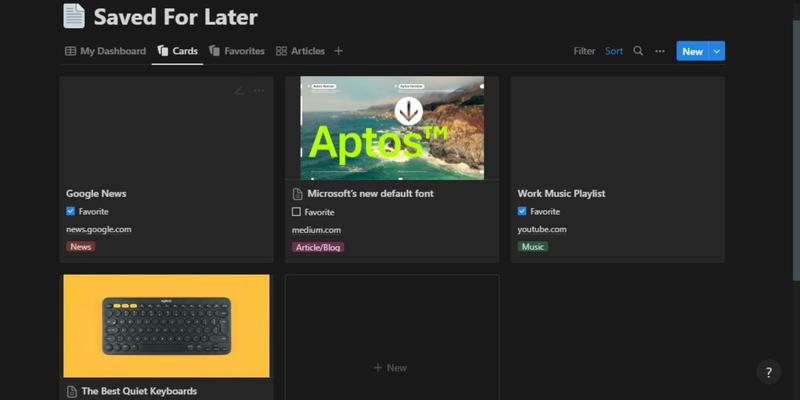
Task: Click the cards icon on Cards tab
Action: (163, 51)
